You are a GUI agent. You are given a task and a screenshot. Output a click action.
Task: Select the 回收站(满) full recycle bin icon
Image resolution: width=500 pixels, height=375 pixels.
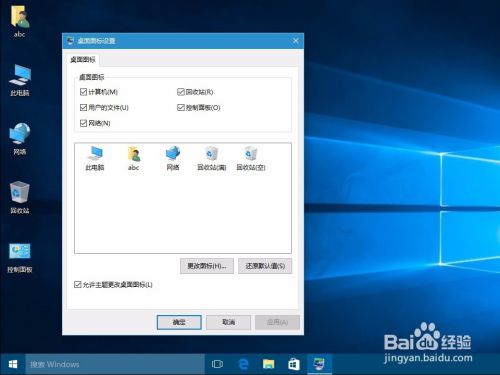click(212, 158)
